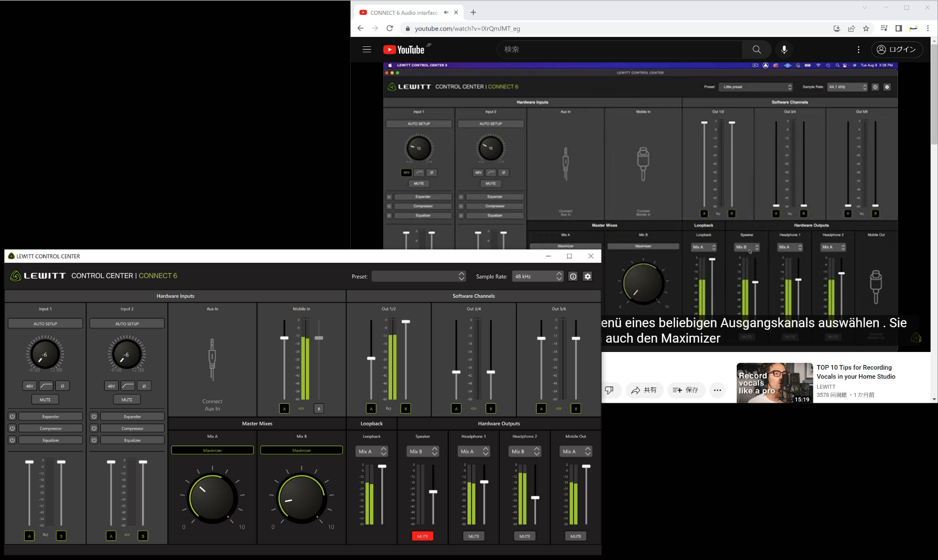Invert phase on Input 2
938x560 pixels.
coord(144,386)
